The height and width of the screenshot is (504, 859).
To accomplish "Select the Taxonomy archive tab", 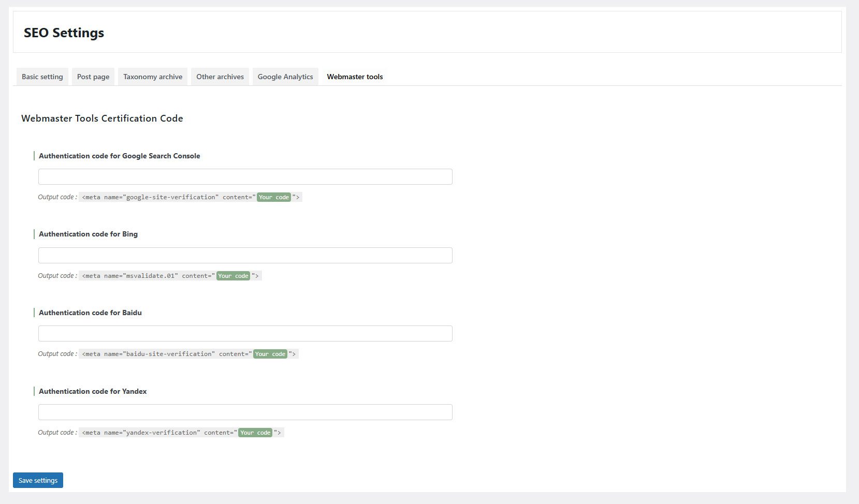I will click(153, 77).
